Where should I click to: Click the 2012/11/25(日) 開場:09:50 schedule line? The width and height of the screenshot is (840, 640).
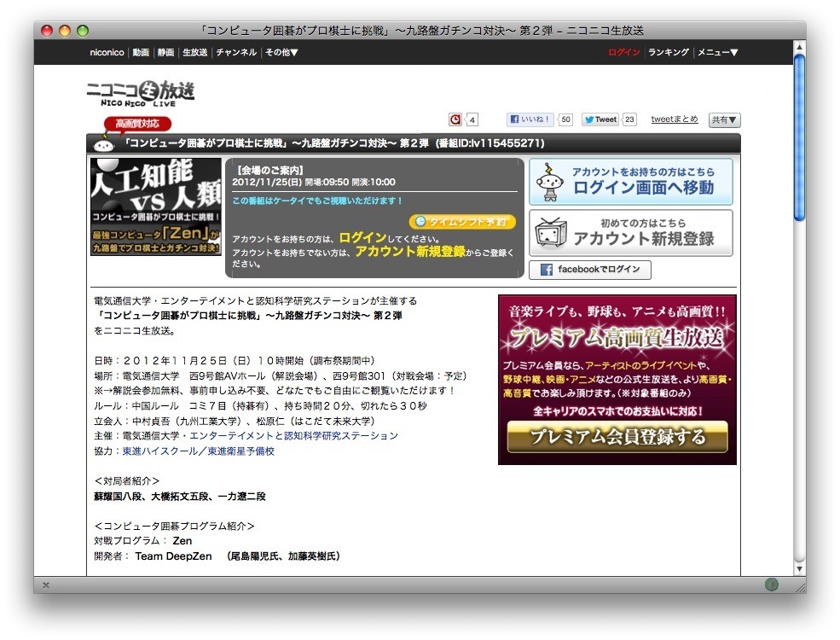tap(313, 183)
